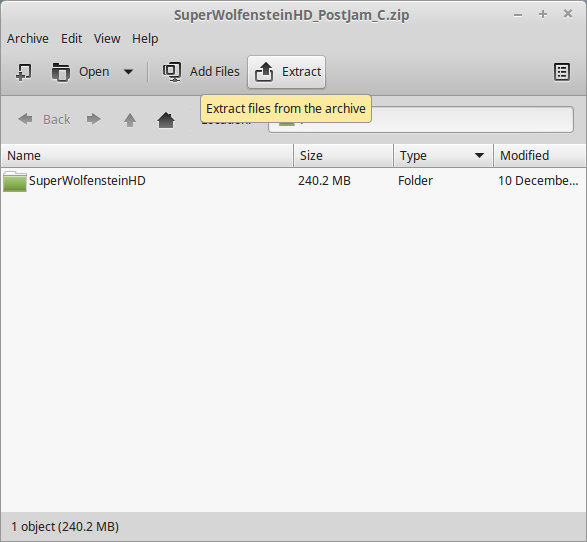
Task: Open the Edit menu
Action: 72,39
